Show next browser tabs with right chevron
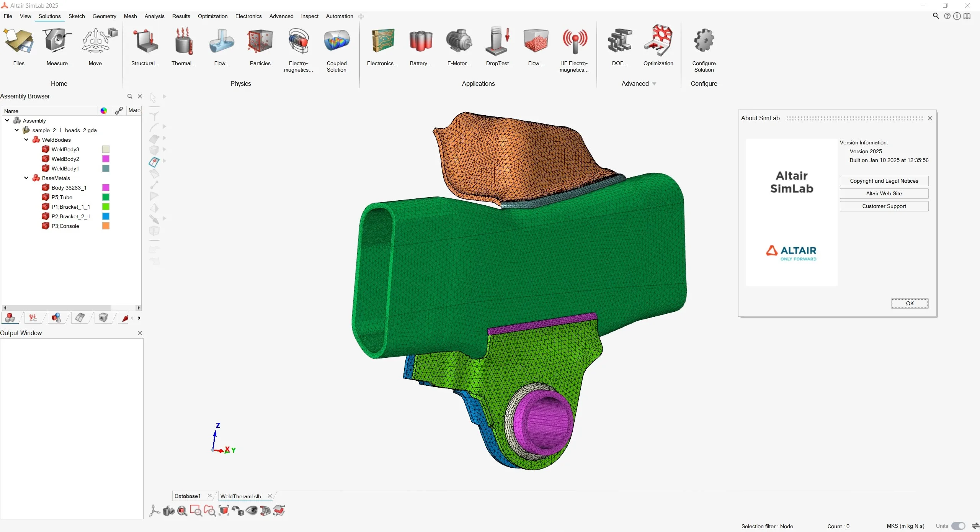Screen dimensions: 980x532 [139, 318]
